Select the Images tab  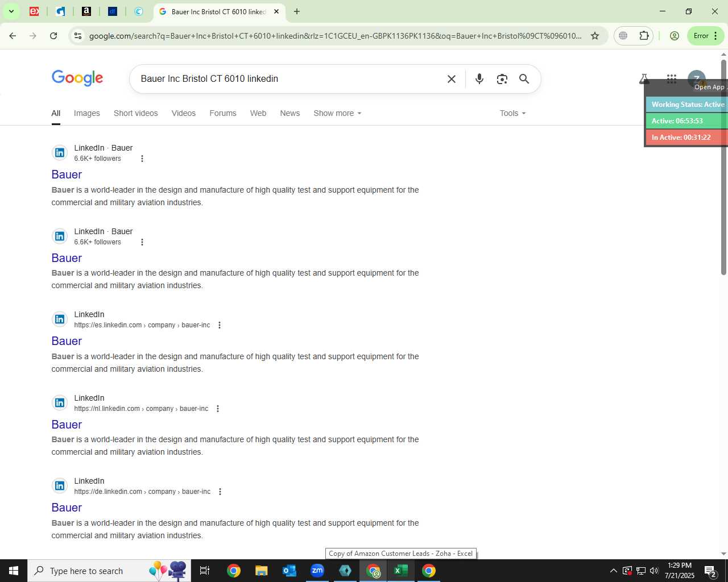(87, 113)
